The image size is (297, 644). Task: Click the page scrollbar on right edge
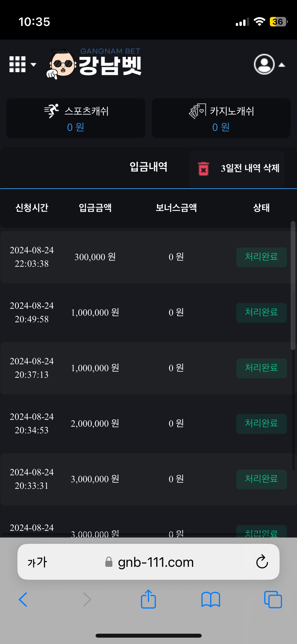(293, 286)
